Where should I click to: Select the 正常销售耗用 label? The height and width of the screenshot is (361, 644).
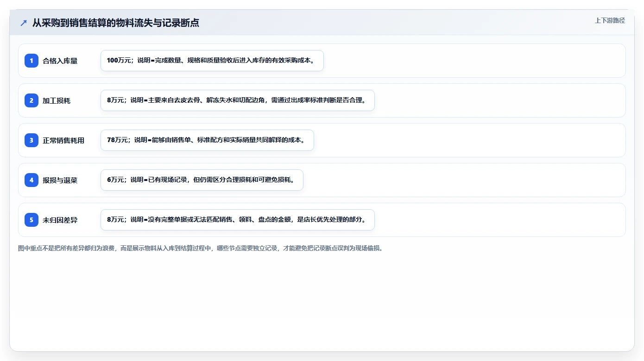click(63, 140)
